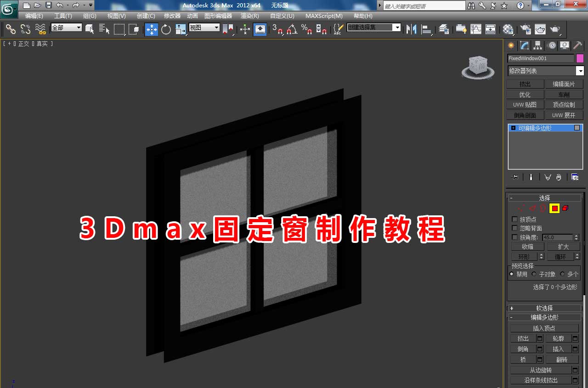Select the Polygon sub-object level

pyautogui.click(x=555, y=208)
